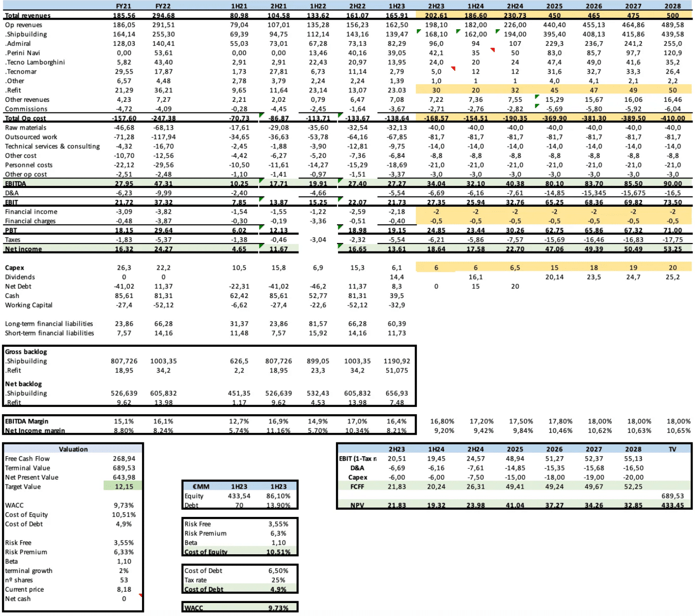Click the "Dividends" row label
This screenshot has width=695, height=616.
[20, 277]
